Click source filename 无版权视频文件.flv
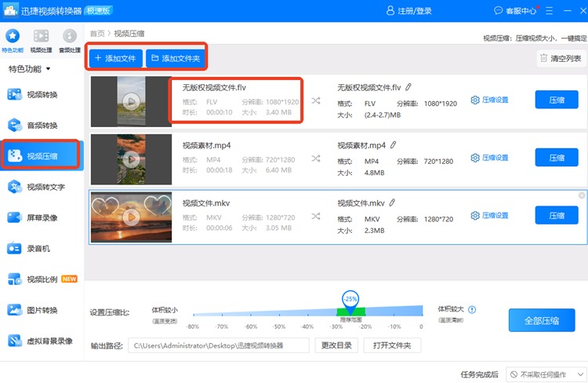Viewport: 588px width, 383px height. (x=214, y=87)
